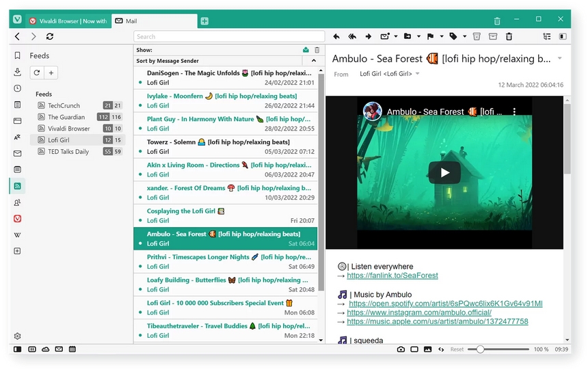The height and width of the screenshot is (370, 588).
Task: Toggle show read messages filter
Action: tap(306, 50)
